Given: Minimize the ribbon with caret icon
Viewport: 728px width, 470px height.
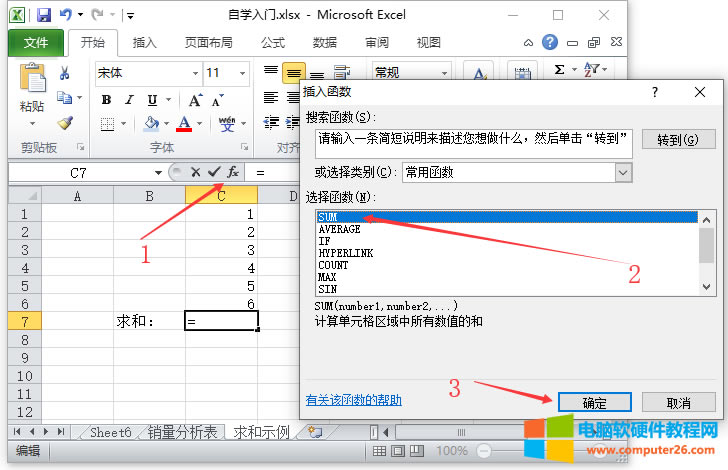Looking at the screenshot, I should tap(528, 43).
